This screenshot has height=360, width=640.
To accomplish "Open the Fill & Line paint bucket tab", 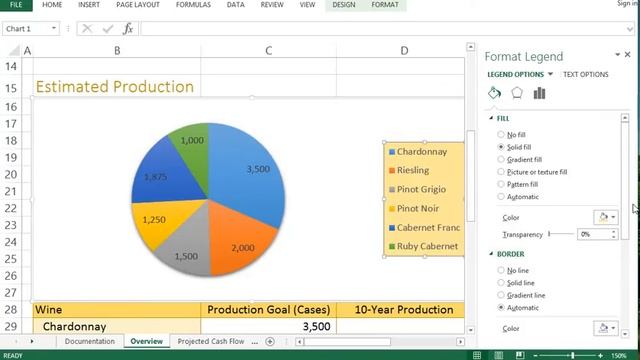I will pos(494,93).
